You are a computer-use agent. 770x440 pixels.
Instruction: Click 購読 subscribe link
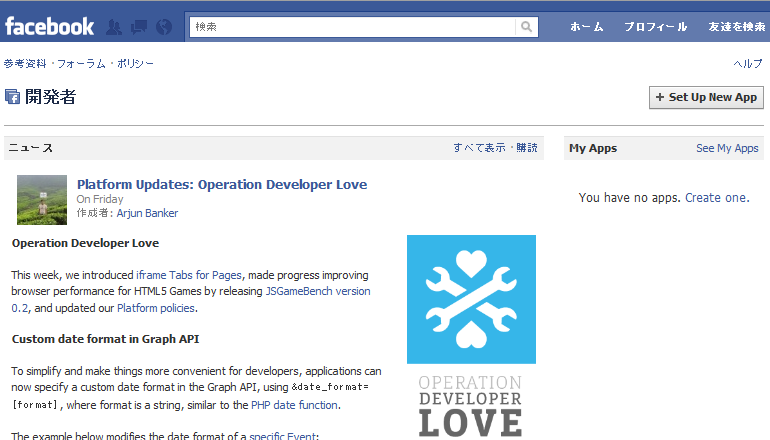tap(527, 148)
